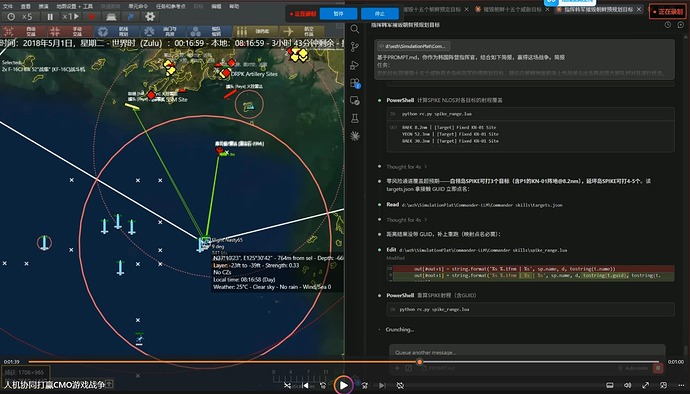Click the previous track button in player
The image size is (690, 394).
(x=305, y=385)
